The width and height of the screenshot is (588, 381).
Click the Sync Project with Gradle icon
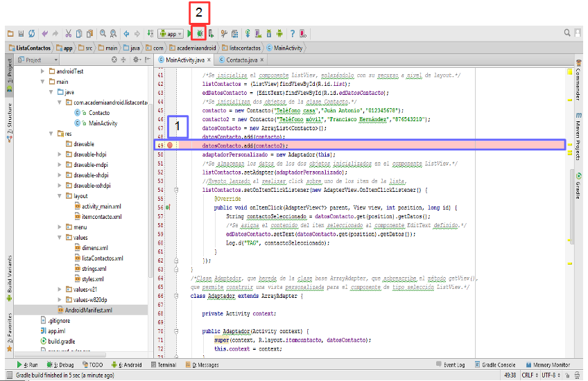click(x=248, y=34)
